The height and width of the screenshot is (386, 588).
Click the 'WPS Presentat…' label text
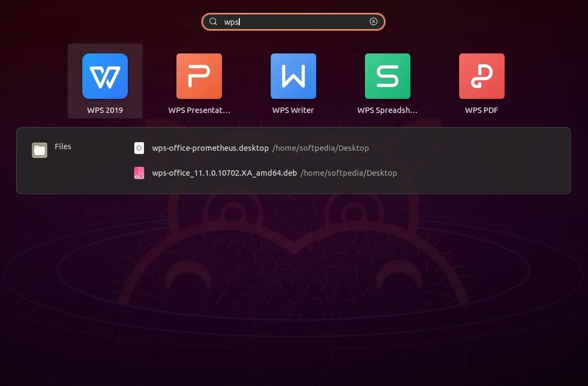pos(199,110)
